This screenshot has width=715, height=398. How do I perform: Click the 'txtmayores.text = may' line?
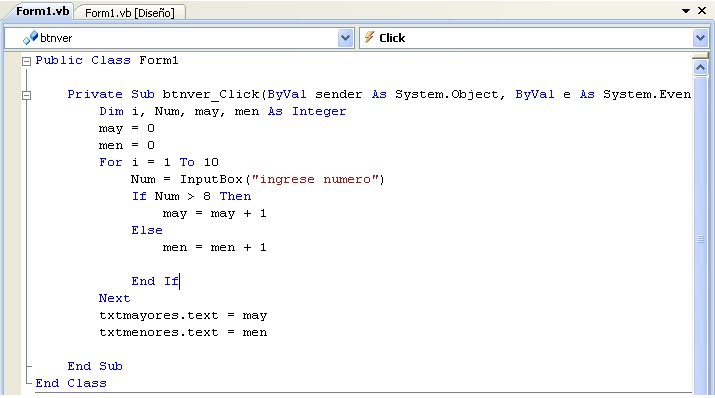pyautogui.click(x=183, y=315)
